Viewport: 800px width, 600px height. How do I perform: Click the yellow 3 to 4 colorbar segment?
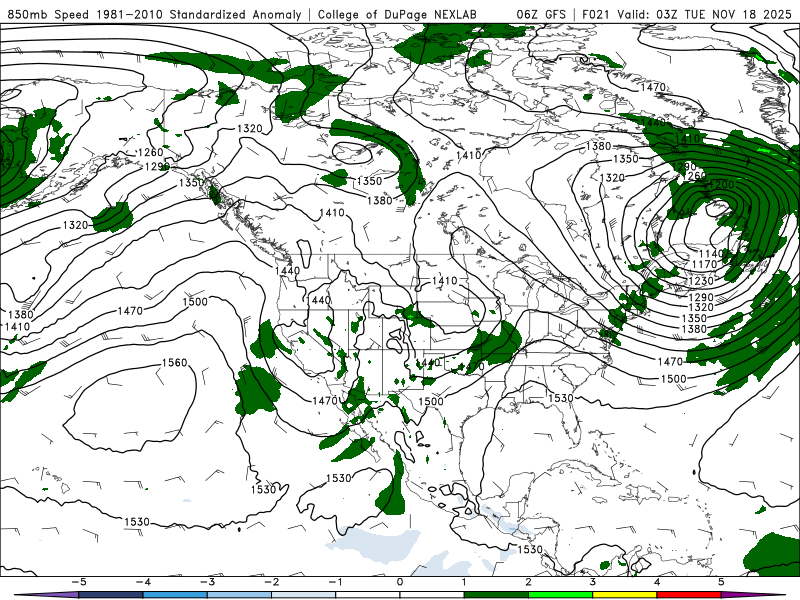coord(625,595)
